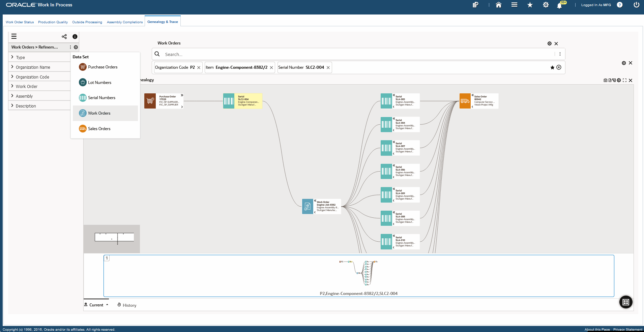This screenshot has height=332, width=644.
Task: Switch to Assembly Completions tab
Action: click(x=125, y=22)
